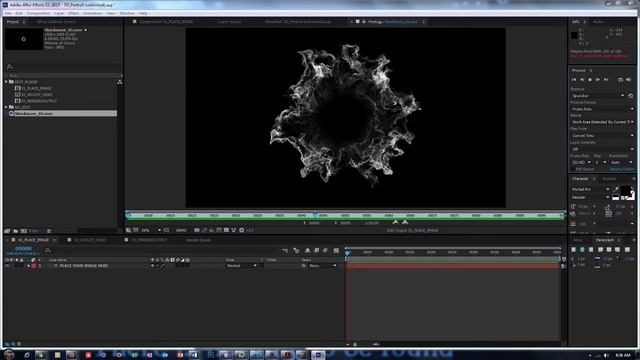
Task: Click overlay edit icon below viewer
Action: point(405,222)
